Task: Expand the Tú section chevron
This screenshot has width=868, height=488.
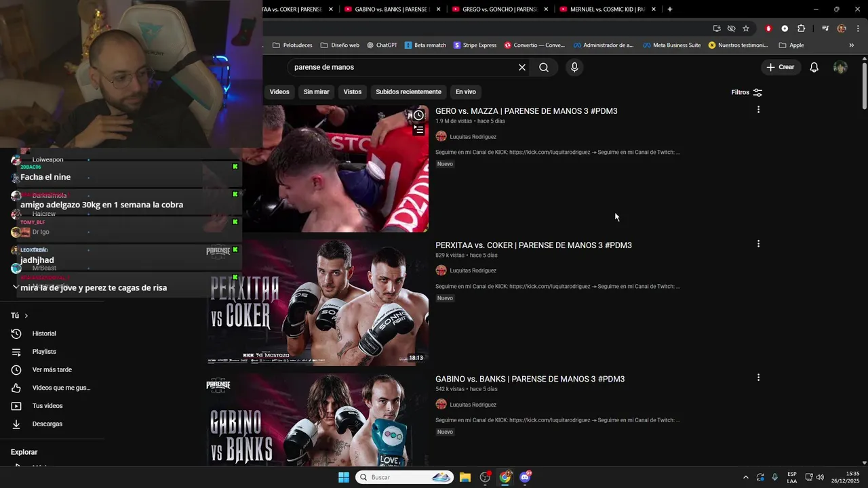Action: pyautogui.click(x=26, y=316)
